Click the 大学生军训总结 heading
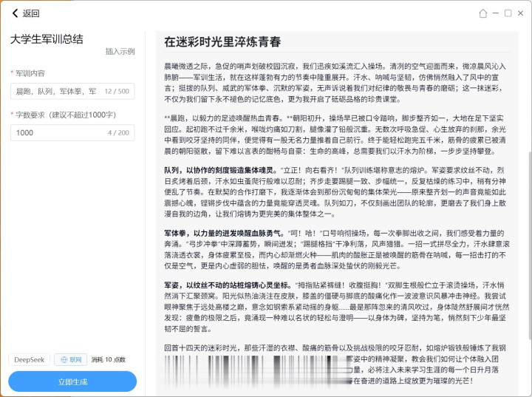The image size is (532, 397). click(x=47, y=39)
